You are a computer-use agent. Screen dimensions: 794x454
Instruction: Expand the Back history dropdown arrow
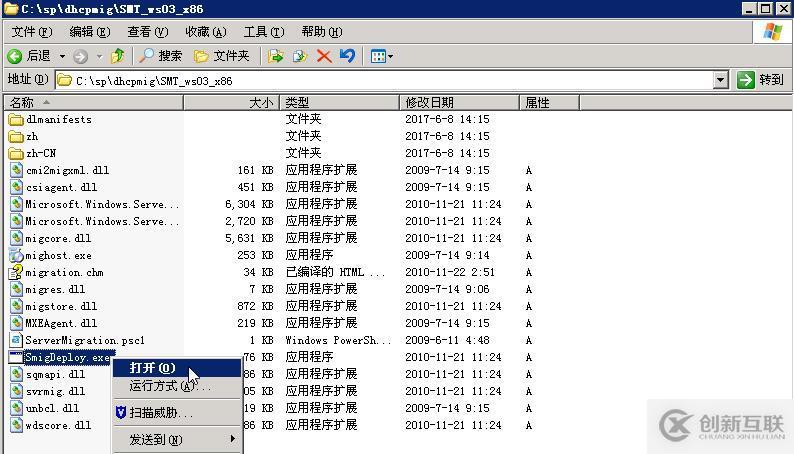(62, 56)
